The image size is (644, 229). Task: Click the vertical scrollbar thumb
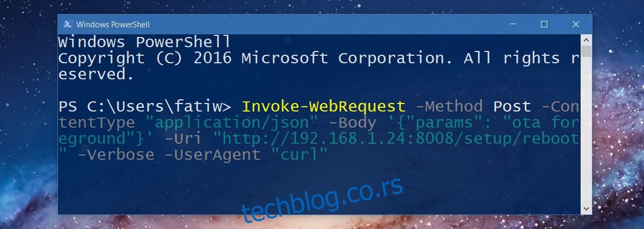pyautogui.click(x=587, y=51)
